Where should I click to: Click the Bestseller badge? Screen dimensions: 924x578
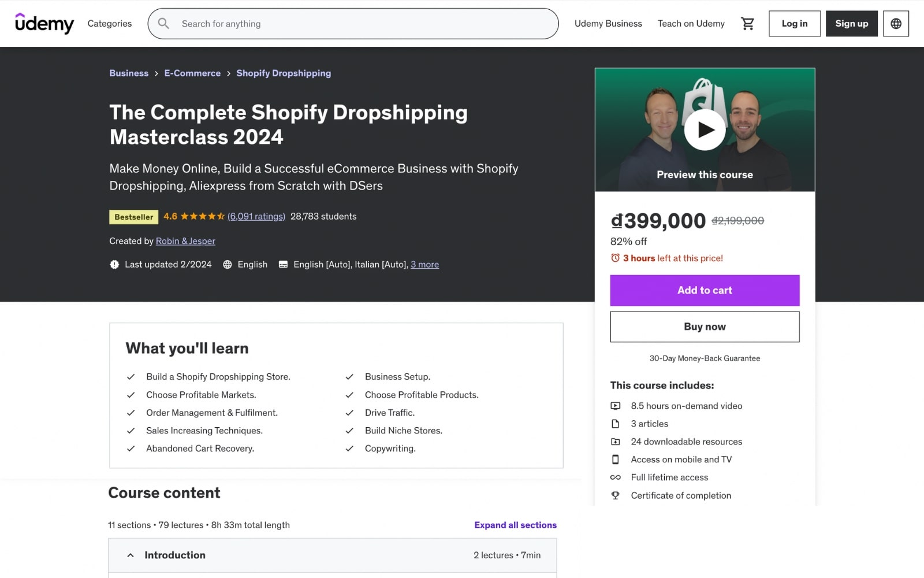pos(134,217)
